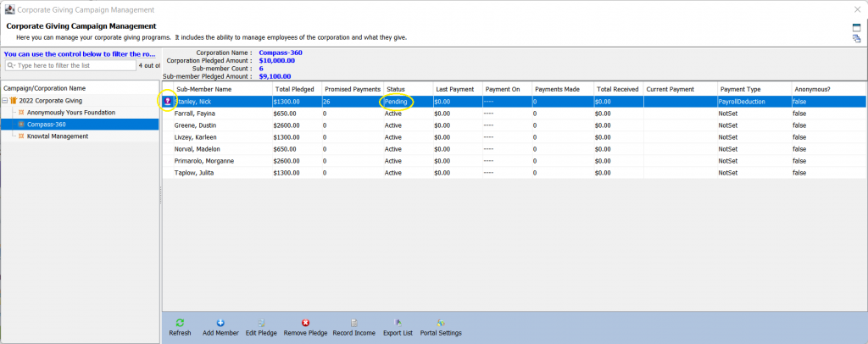
Task: Sort by Sub-Member Name column header
Action: click(223, 89)
